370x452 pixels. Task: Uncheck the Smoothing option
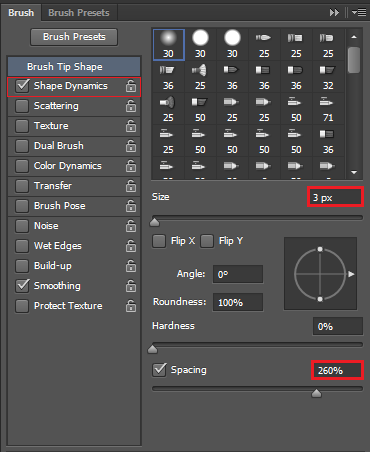click(22, 286)
